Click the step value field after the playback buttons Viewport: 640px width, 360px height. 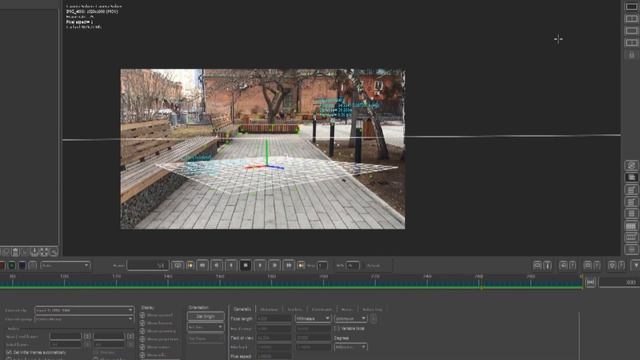pos(322,266)
